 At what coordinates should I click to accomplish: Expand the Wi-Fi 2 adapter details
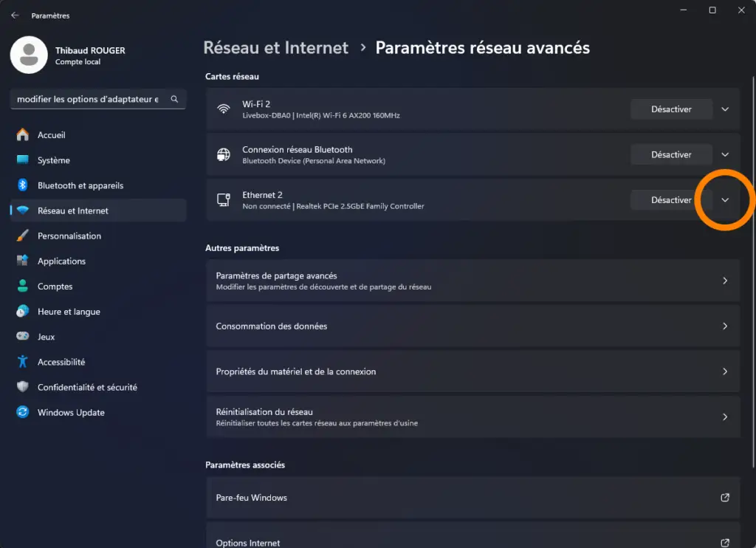(725, 109)
